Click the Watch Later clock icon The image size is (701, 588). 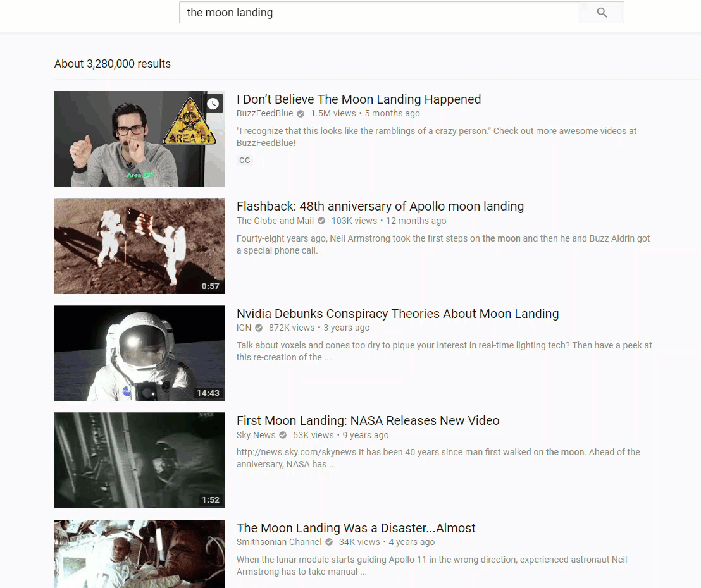213,104
